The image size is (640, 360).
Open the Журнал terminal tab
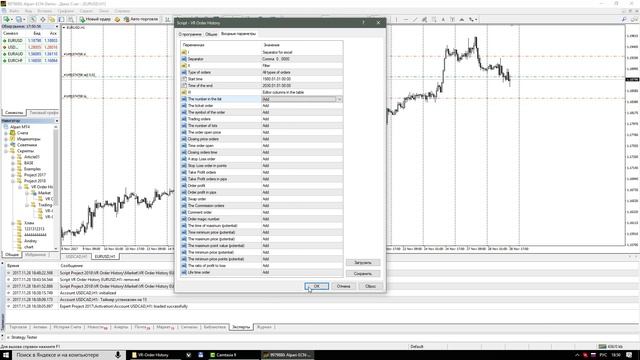264,327
